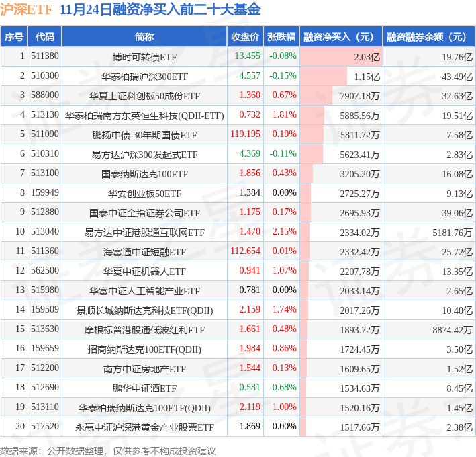Click the 涨跌幅 column header
This screenshot has height=457, width=476.
(281, 37)
